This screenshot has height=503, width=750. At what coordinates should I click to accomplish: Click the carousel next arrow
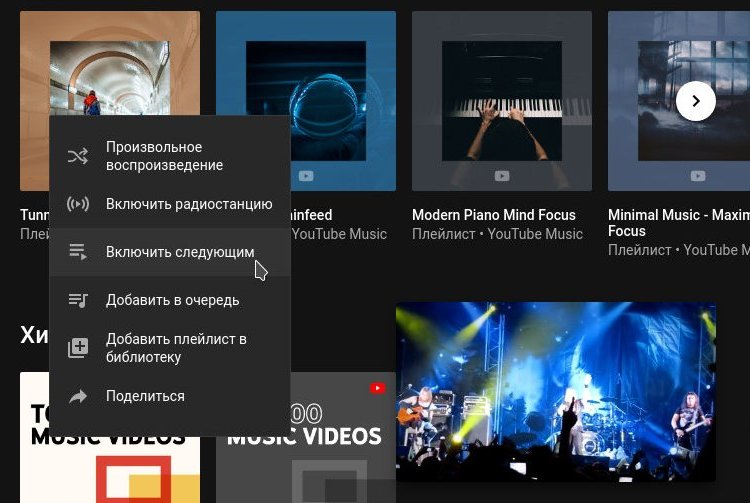pyautogui.click(x=695, y=101)
